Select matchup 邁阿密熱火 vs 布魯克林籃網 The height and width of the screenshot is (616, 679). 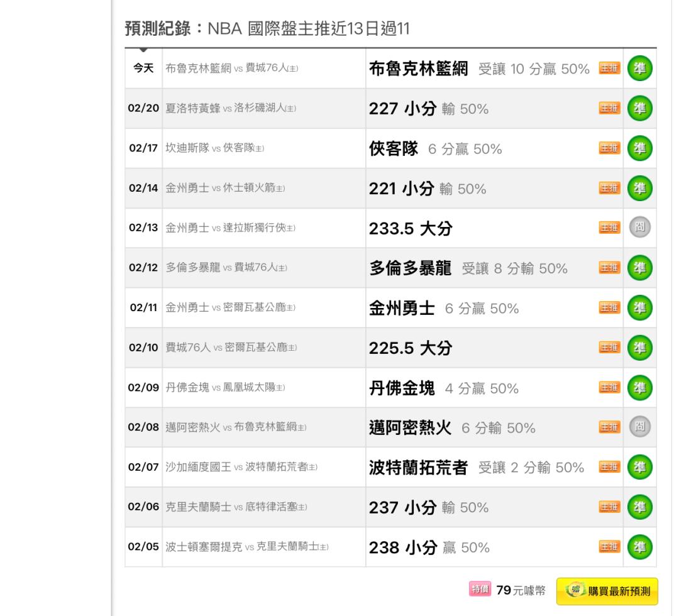tap(236, 427)
